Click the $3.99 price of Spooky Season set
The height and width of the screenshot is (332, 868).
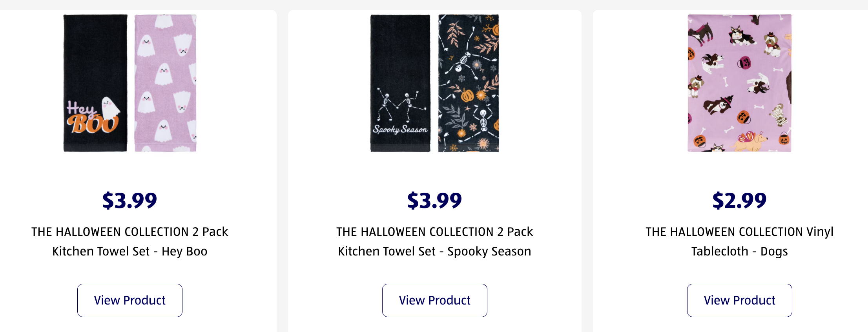pos(435,201)
